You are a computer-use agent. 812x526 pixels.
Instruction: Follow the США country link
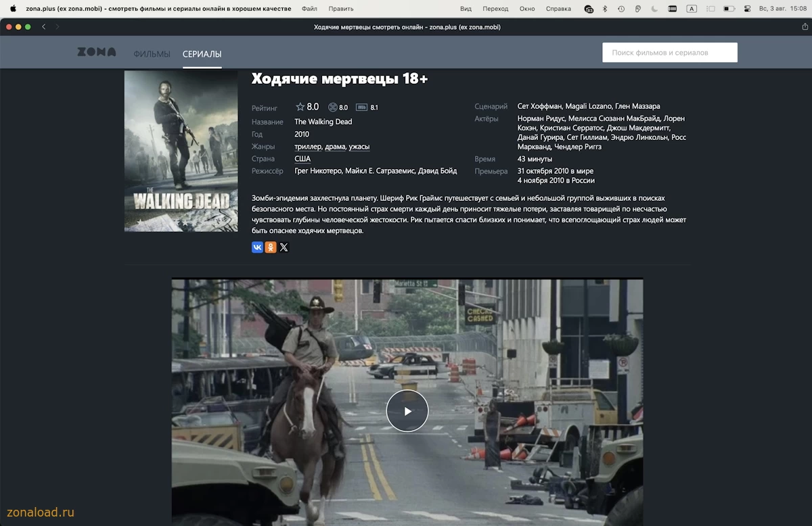tap(302, 159)
